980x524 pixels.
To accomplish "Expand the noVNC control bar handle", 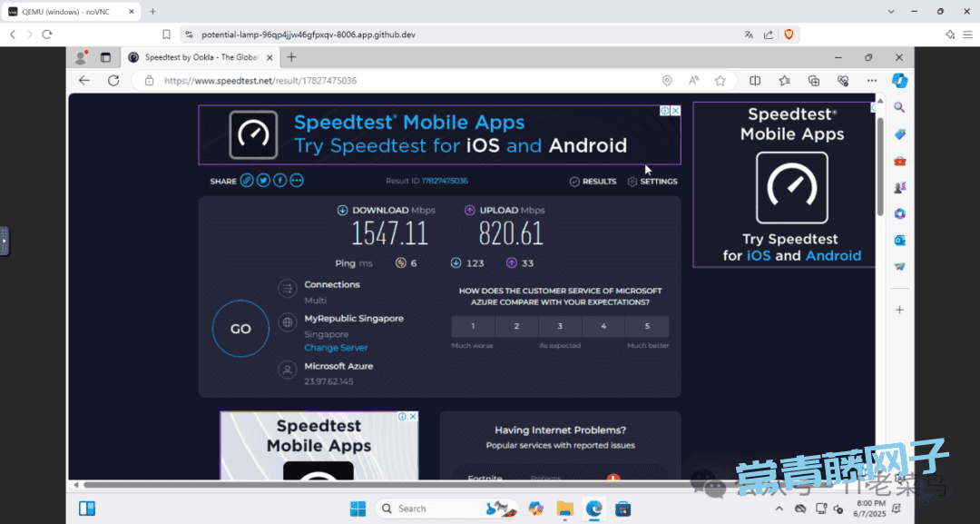I will point(5,242).
